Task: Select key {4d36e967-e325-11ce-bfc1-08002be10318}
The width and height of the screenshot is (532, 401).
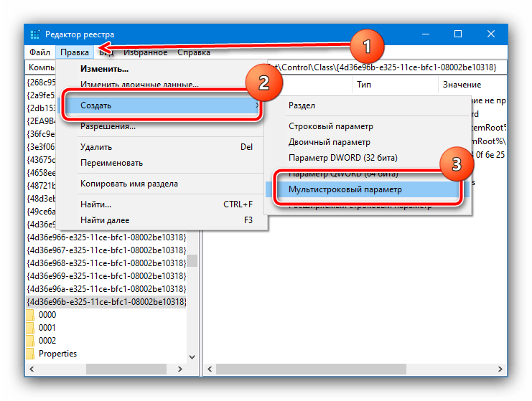Action: click(x=106, y=250)
